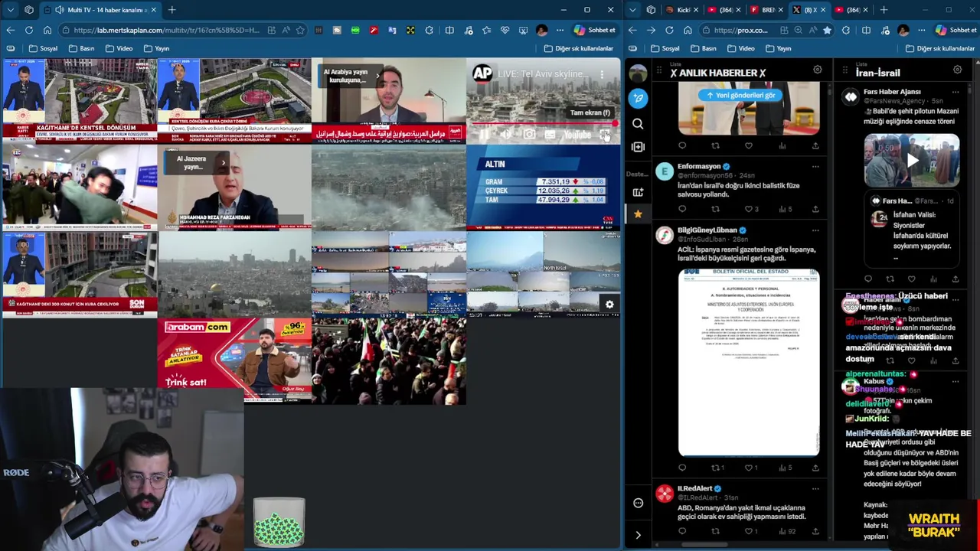Open search in X Pro sidebar
Image resolution: width=980 pixels, height=551 pixels.
click(638, 124)
